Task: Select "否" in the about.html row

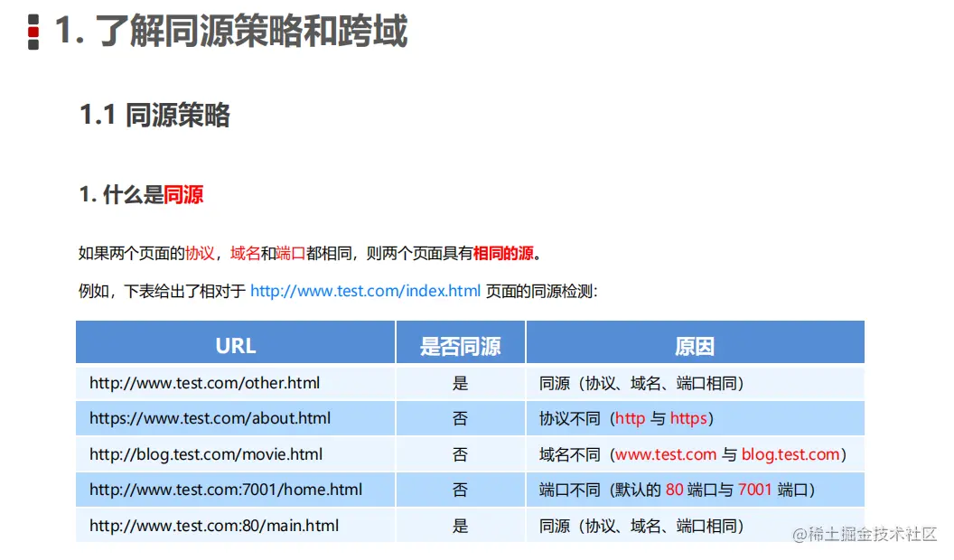Action: (x=461, y=418)
